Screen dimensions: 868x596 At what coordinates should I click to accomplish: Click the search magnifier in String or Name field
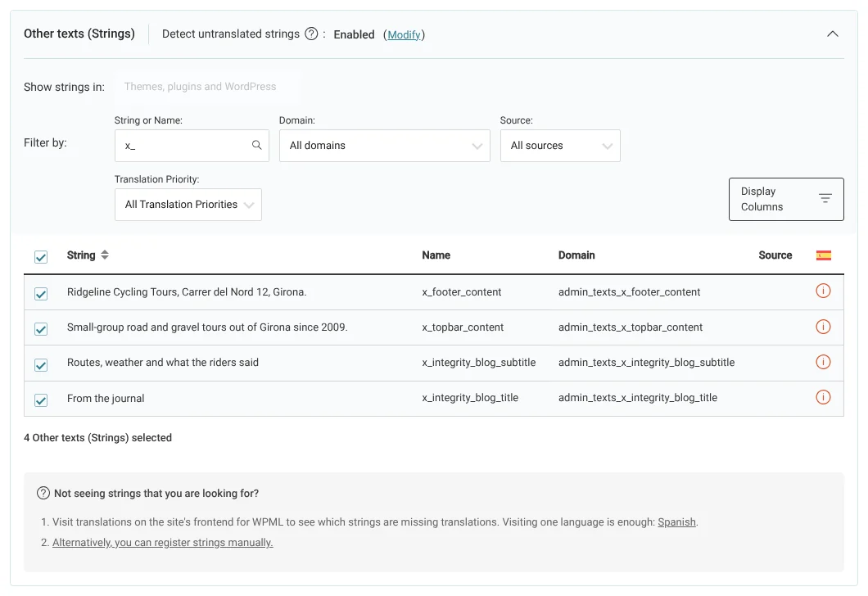click(x=257, y=145)
